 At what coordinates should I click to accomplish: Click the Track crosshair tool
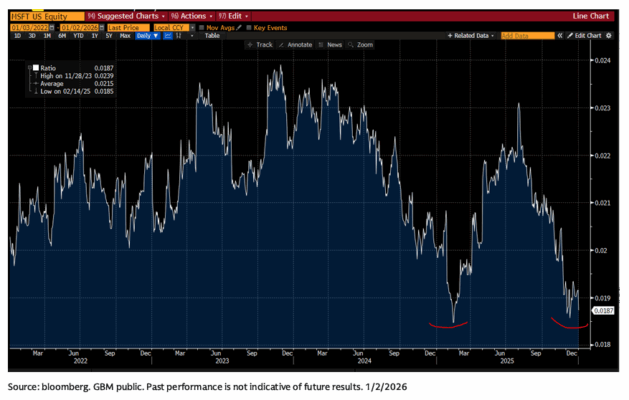point(263,45)
